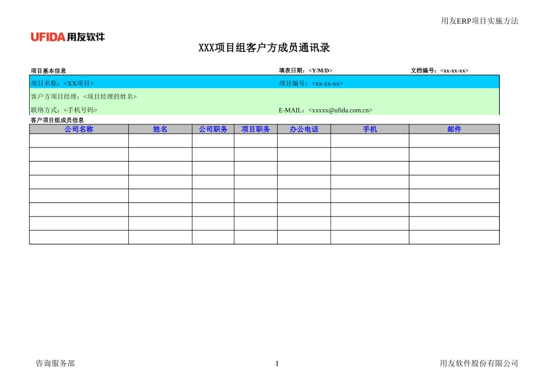Click the 姓名 column header
This screenshot has width=554, height=392.
click(160, 129)
